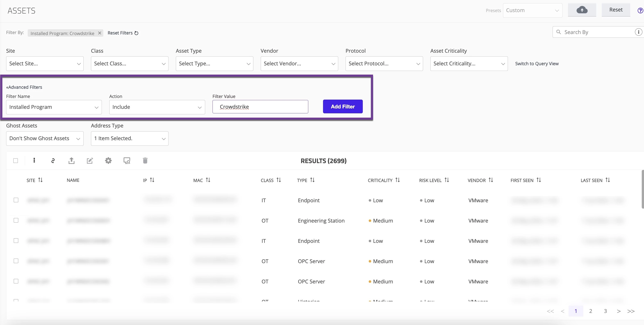Expand the Presets Custom dropdown
This screenshot has width=644, height=325.
click(x=532, y=10)
